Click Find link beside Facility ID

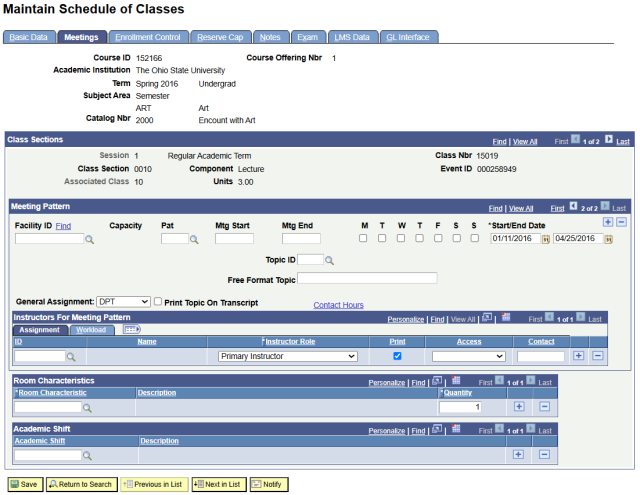point(63,226)
